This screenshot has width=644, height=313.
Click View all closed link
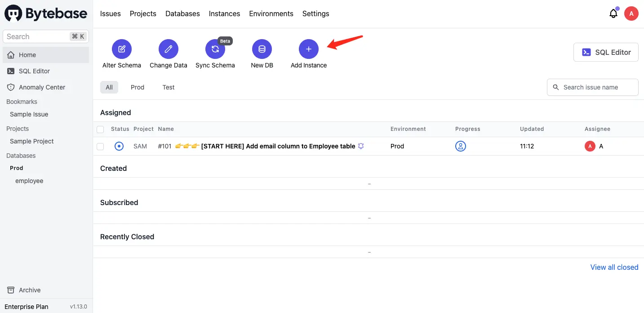614,267
